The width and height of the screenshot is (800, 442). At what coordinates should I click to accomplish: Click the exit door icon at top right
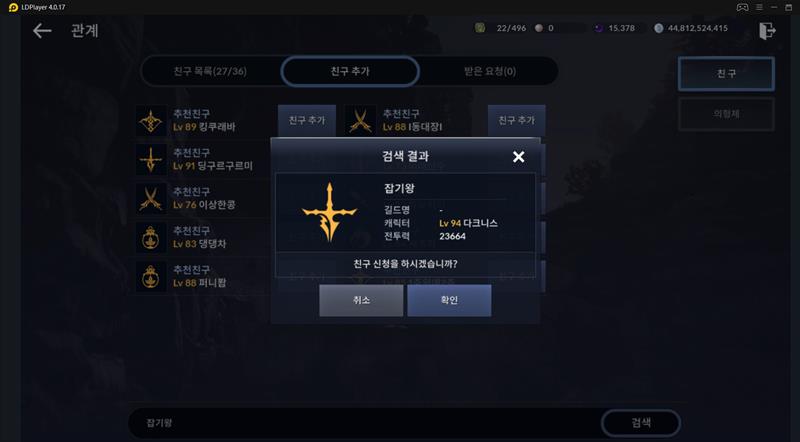pos(767,31)
